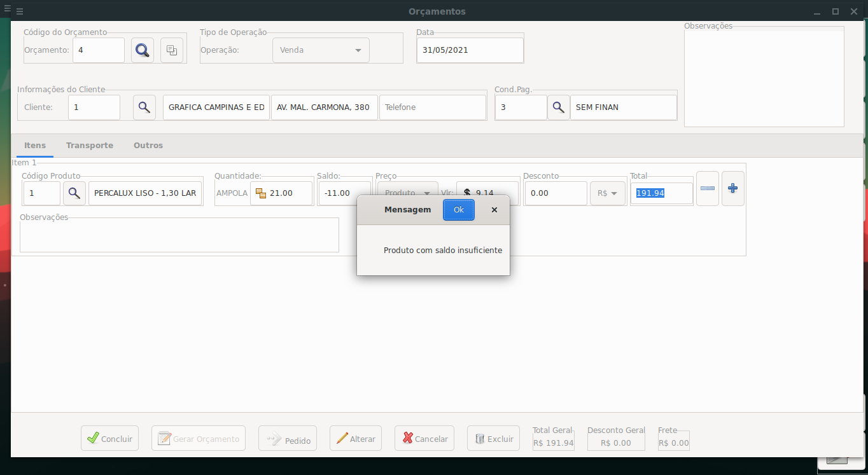Click the Concluir button
This screenshot has width=868, height=475.
coord(109,439)
